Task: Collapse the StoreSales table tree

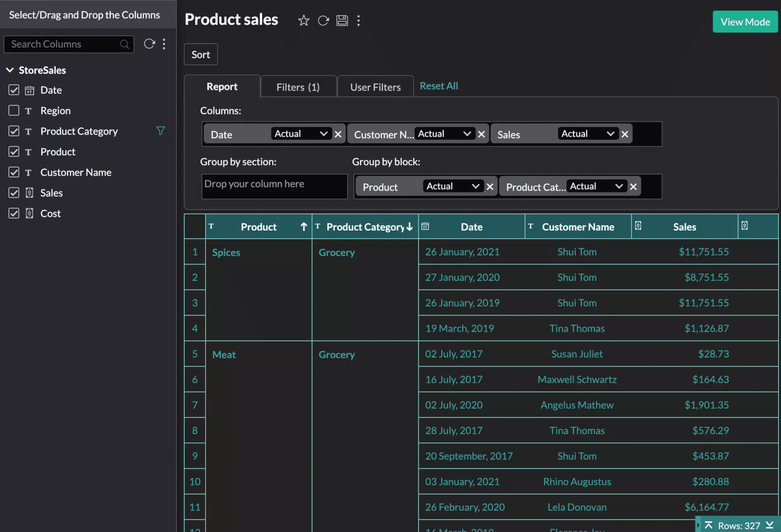Action: [10, 70]
